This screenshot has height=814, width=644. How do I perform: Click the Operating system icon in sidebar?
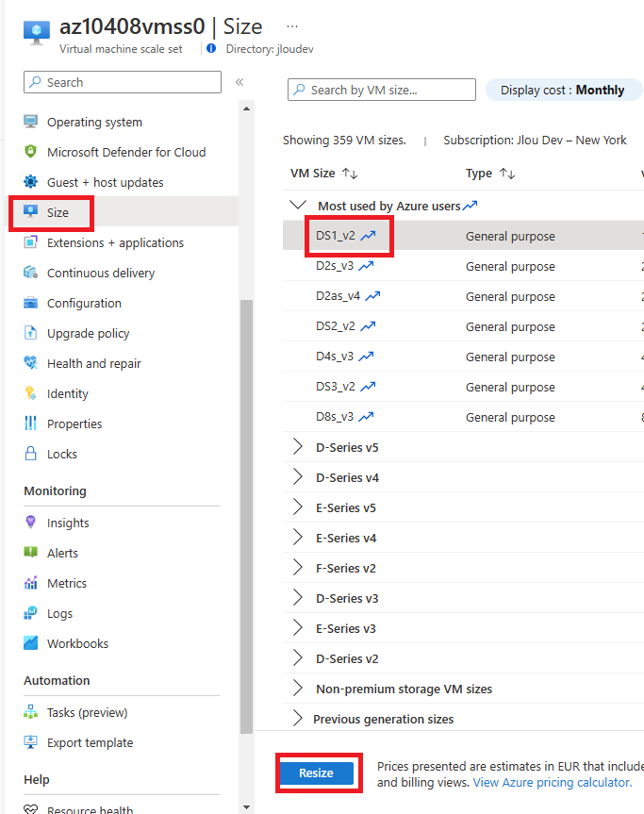pos(30,122)
